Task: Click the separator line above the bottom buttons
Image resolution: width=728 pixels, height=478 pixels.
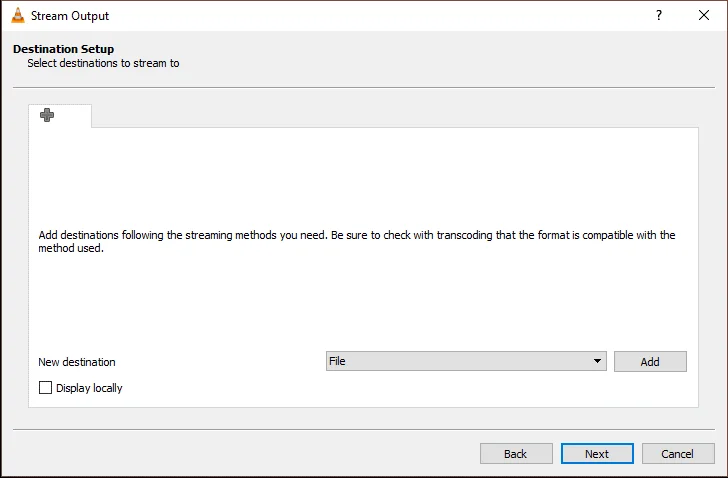Action: [364, 429]
